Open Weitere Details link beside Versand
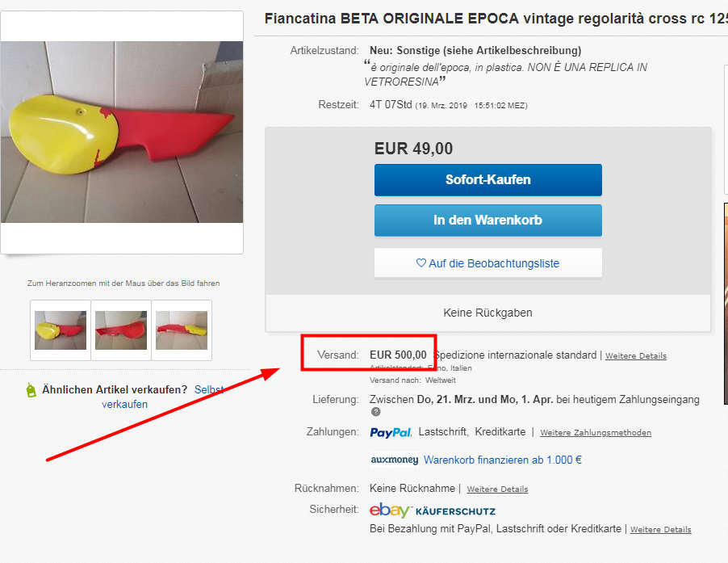728x563 pixels. (635, 356)
